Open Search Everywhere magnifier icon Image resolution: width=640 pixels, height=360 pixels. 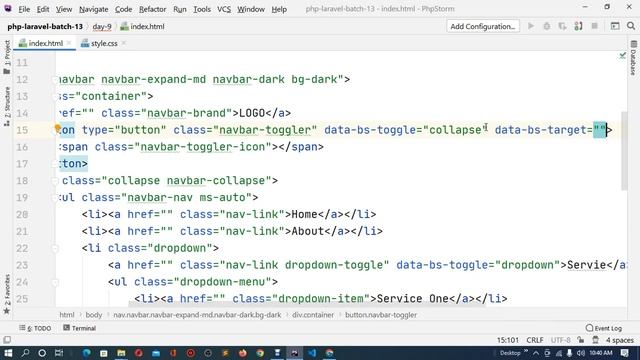pyautogui.click(x=631, y=26)
